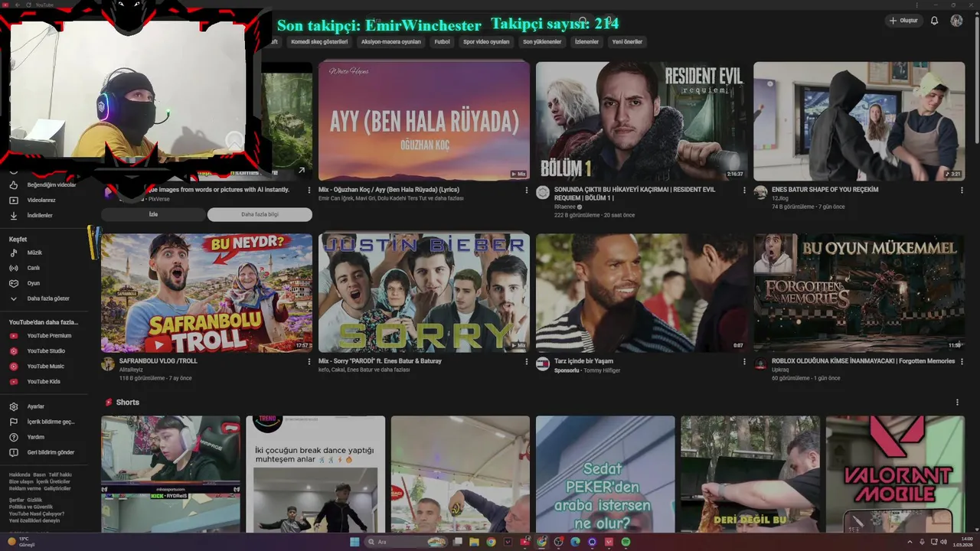Screen dimensions: 980x551
Task: Open YouTube Music link
Action: coord(45,366)
